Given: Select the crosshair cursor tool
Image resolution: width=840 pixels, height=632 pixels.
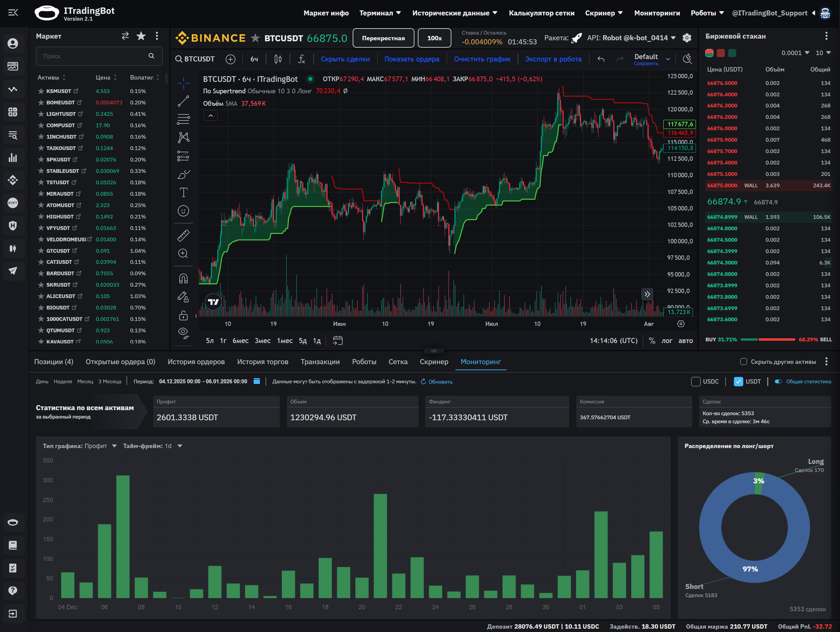Looking at the screenshot, I should point(183,83).
